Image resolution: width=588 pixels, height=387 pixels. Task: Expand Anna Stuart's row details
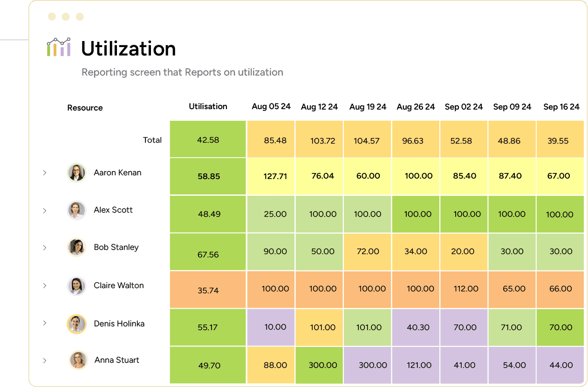(45, 360)
